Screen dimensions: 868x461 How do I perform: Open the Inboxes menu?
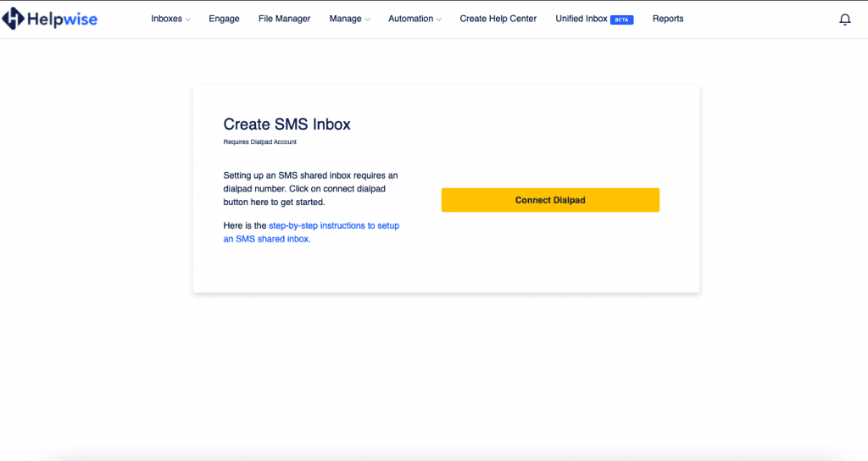[x=166, y=19]
